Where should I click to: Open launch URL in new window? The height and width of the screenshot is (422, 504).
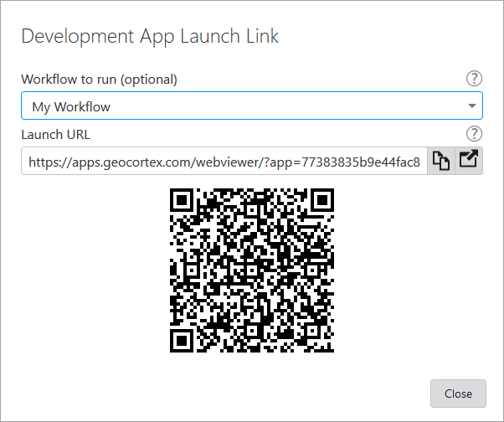tap(469, 161)
